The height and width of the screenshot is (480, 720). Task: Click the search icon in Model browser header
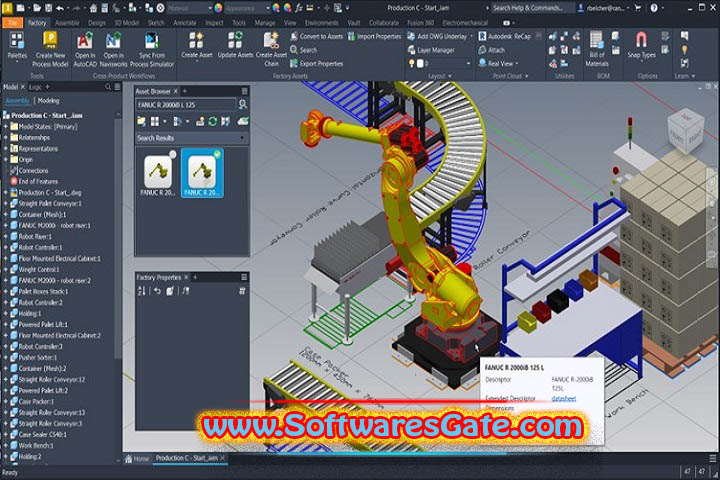coord(108,87)
